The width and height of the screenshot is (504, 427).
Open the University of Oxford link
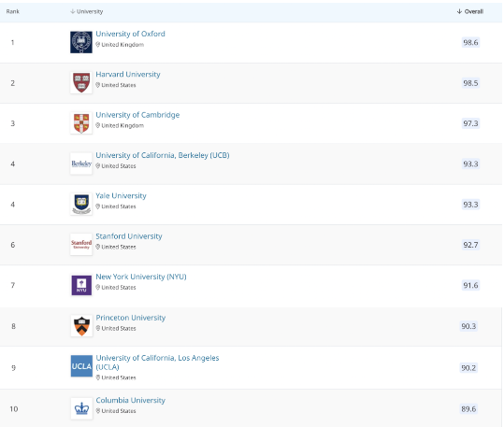(130, 34)
